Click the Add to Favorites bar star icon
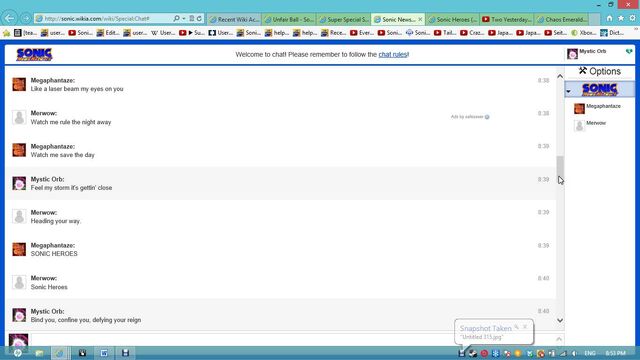 tap(6, 33)
